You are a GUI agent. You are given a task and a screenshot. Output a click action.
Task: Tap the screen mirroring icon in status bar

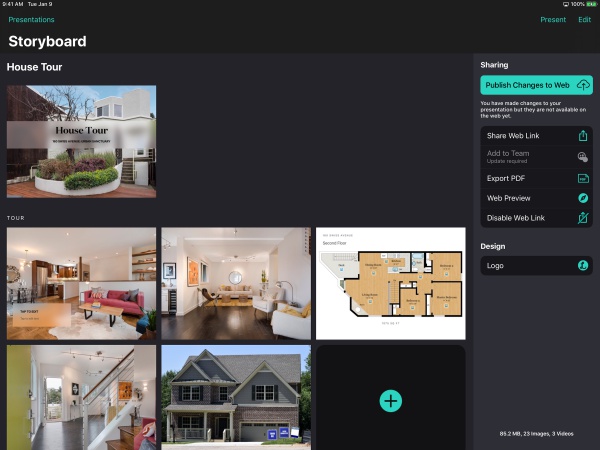click(x=566, y=4)
